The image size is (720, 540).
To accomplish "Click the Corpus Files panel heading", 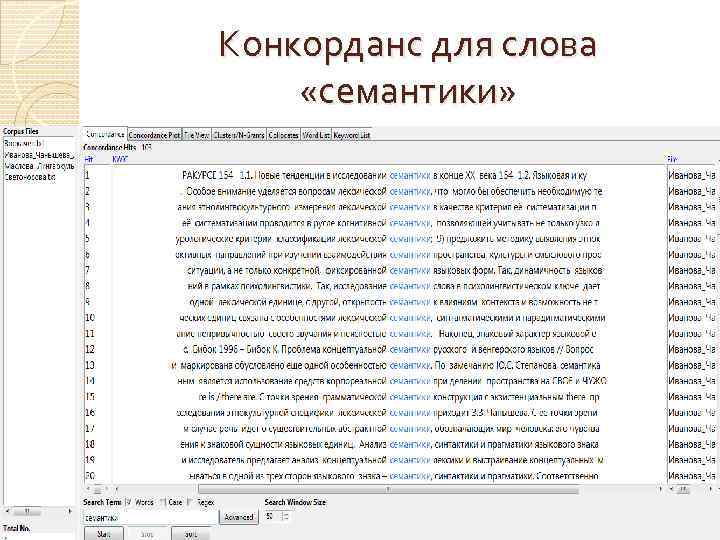I will 21,131.
